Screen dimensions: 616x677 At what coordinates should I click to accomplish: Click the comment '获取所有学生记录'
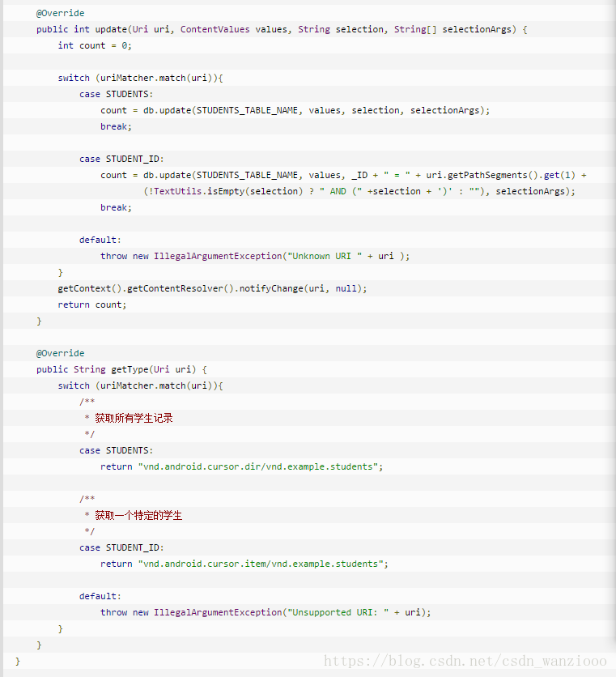[134, 418]
